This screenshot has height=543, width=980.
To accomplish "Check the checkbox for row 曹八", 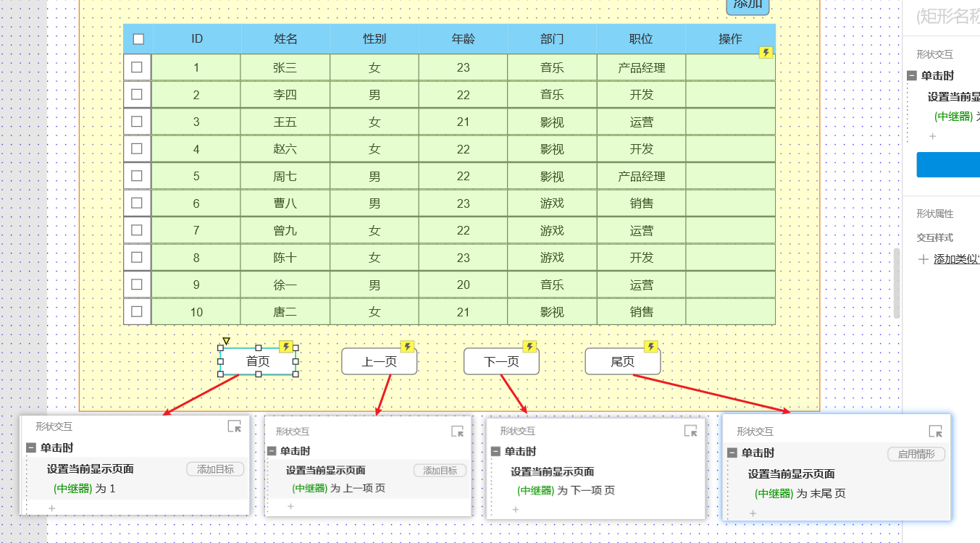I will 137,203.
